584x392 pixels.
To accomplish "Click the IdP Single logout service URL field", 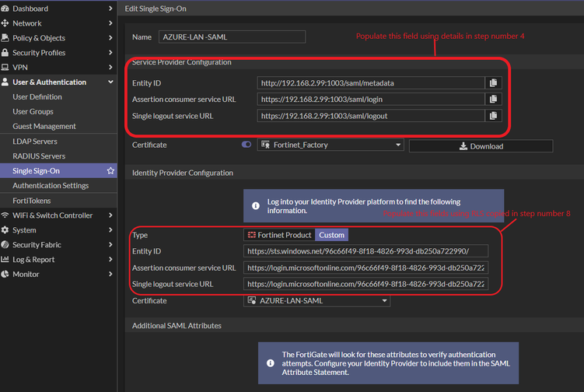I will coord(365,284).
